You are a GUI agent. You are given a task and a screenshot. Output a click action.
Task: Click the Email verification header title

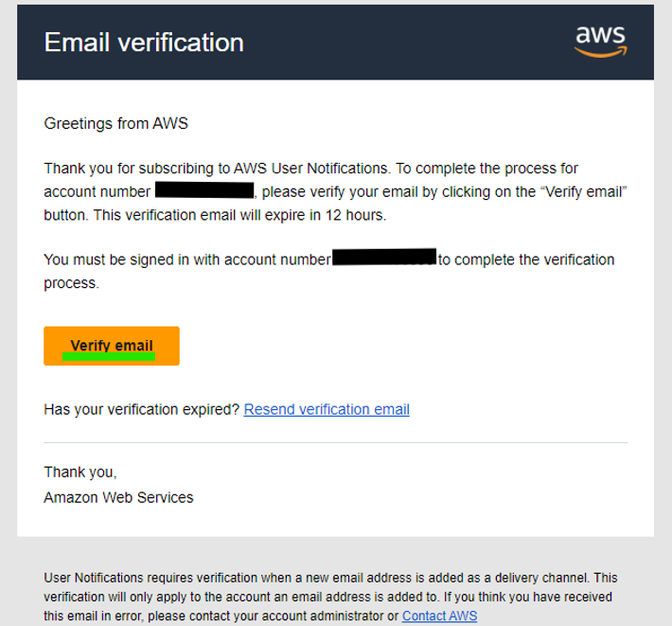point(144,43)
